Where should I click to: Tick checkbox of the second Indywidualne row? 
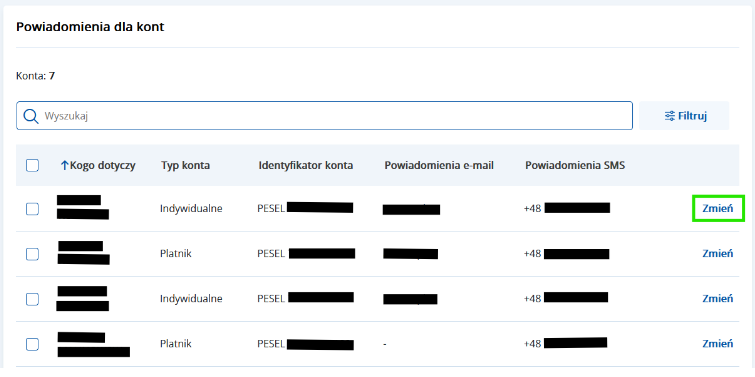tap(32, 299)
